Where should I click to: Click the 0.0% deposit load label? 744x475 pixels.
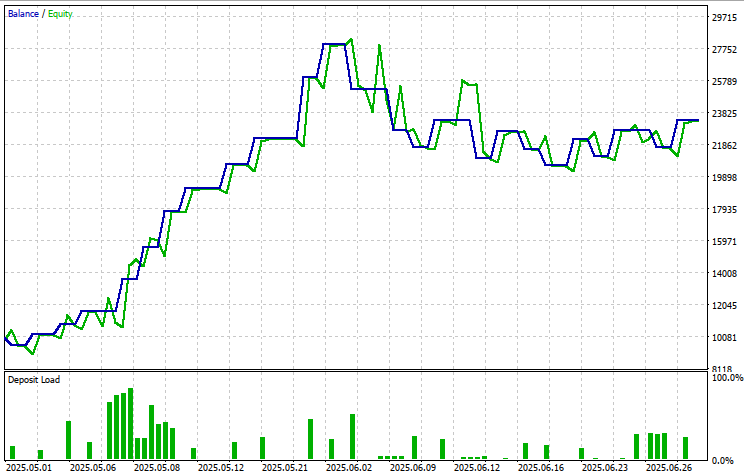(723, 460)
